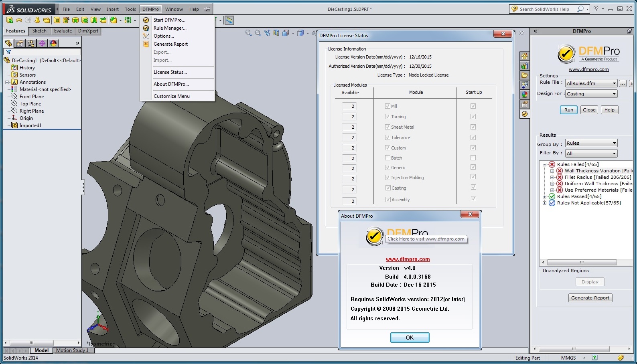Toggle the Tolerance module checkbox
637x364 pixels.
[387, 137]
